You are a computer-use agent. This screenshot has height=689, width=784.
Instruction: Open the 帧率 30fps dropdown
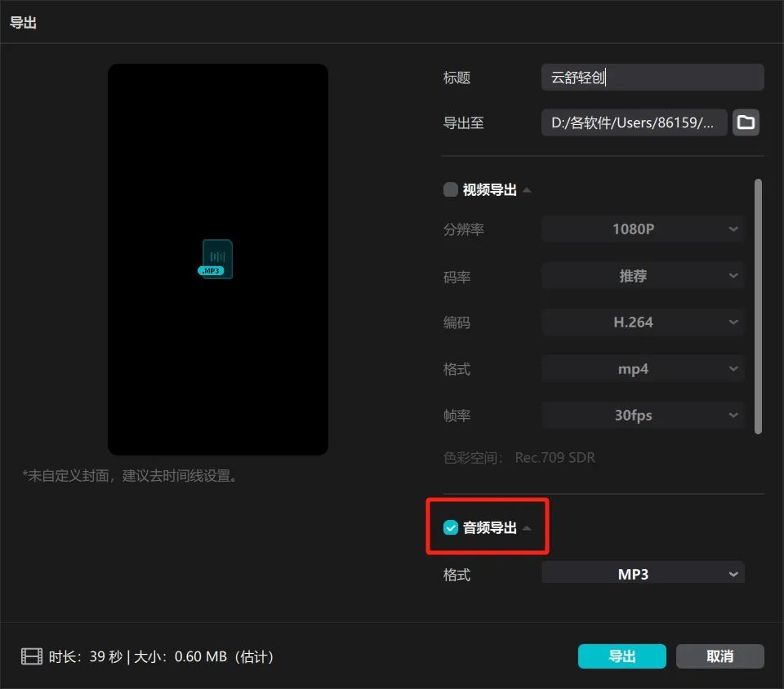[x=643, y=416]
